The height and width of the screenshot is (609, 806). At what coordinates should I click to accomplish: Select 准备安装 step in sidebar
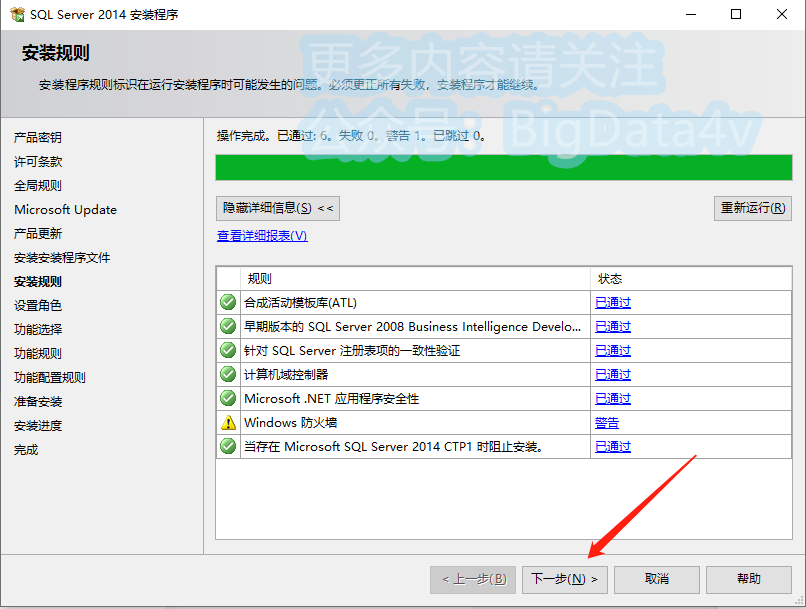[38, 401]
